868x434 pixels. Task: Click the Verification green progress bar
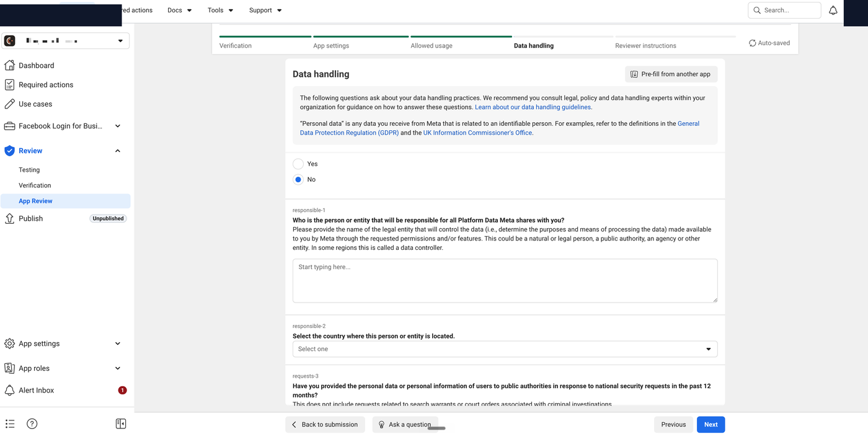tap(265, 37)
